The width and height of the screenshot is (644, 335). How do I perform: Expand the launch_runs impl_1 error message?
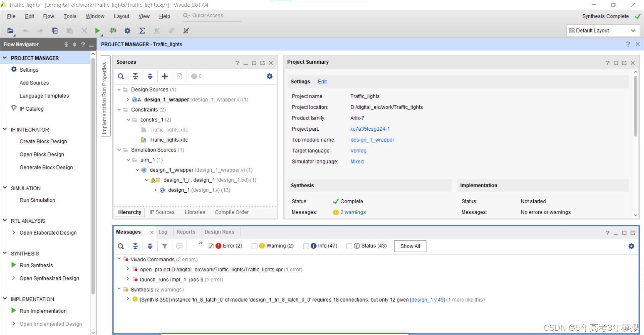tap(128, 279)
